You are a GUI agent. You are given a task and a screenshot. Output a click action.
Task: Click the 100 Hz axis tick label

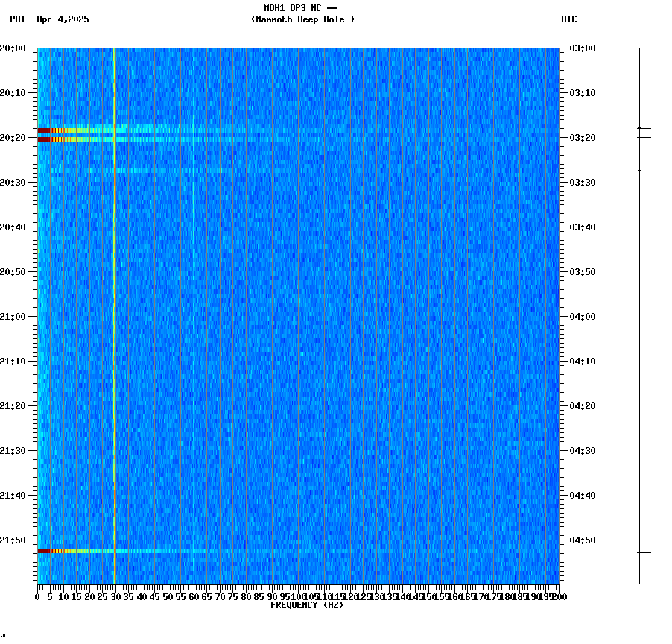pos(296,596)
